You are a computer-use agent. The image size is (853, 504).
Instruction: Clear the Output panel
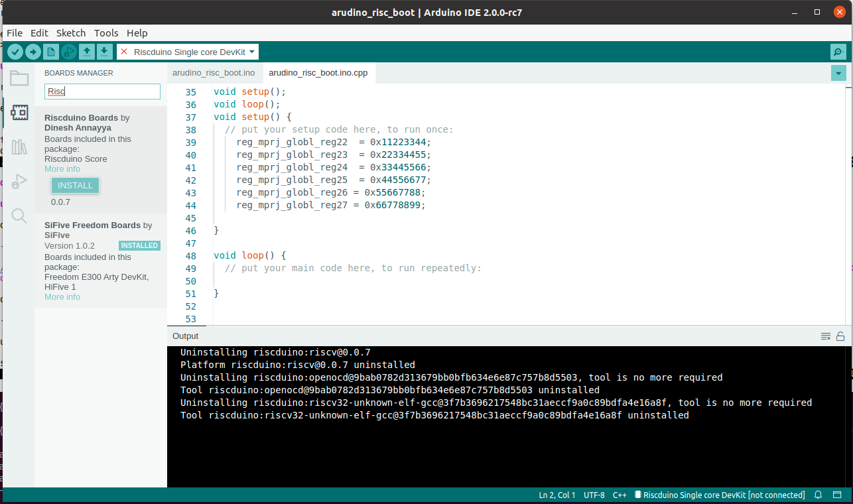coord(826,336)
